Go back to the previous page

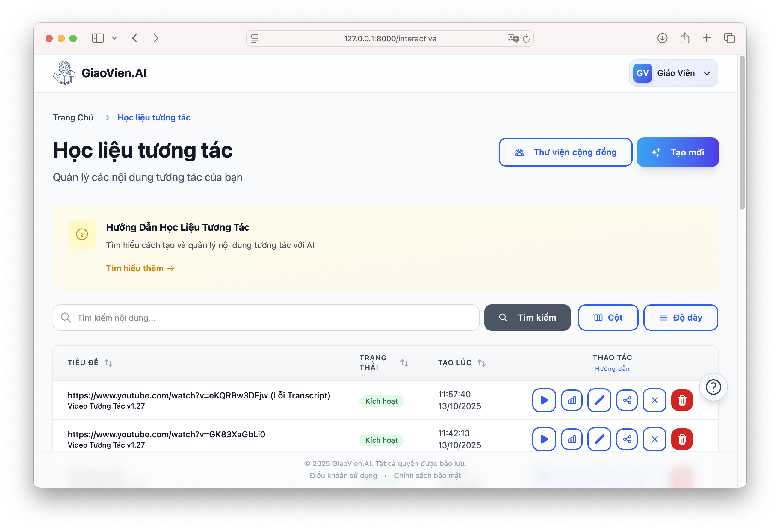(135, 38)
